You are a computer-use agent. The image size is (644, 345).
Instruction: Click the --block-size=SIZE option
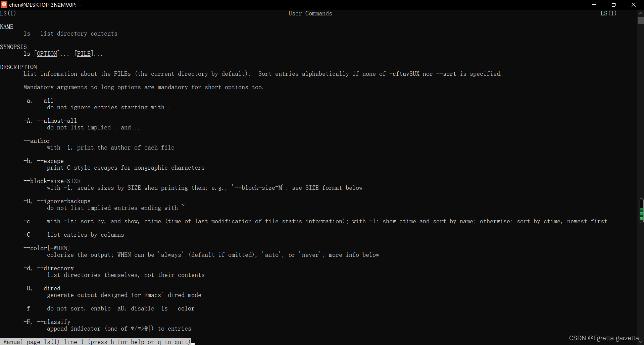[x=52, y=181]
